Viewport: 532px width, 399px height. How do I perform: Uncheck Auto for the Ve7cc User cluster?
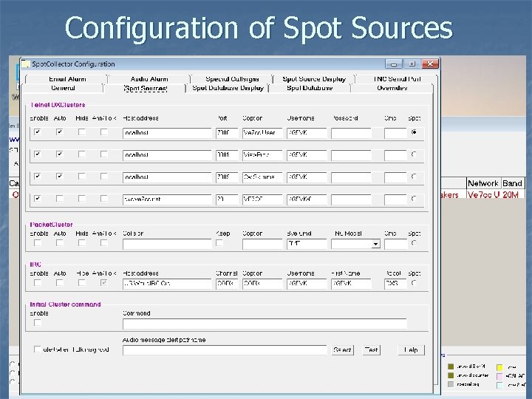point(59,132)
